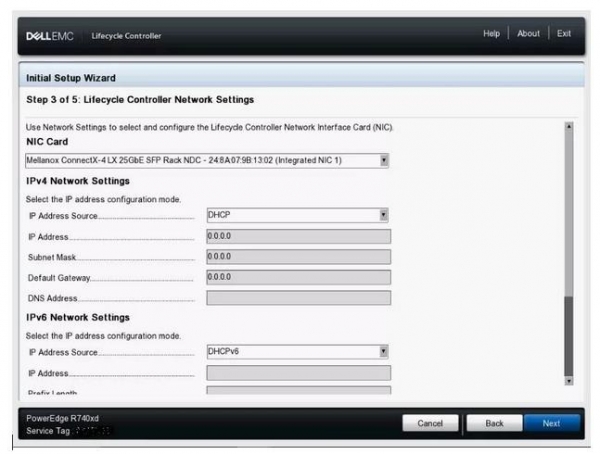Click the IPv4 DHCP dropdown arrow
600x454 pixels.
[384, 215]
